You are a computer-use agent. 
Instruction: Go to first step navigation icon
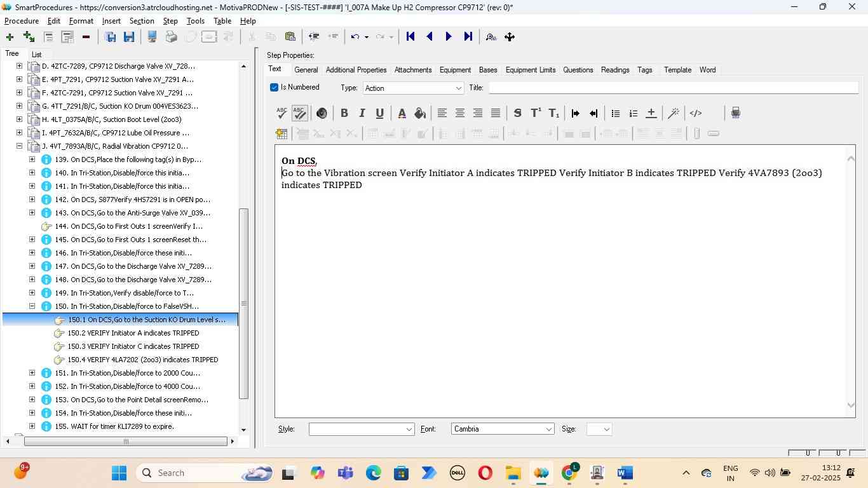(410, 37)
